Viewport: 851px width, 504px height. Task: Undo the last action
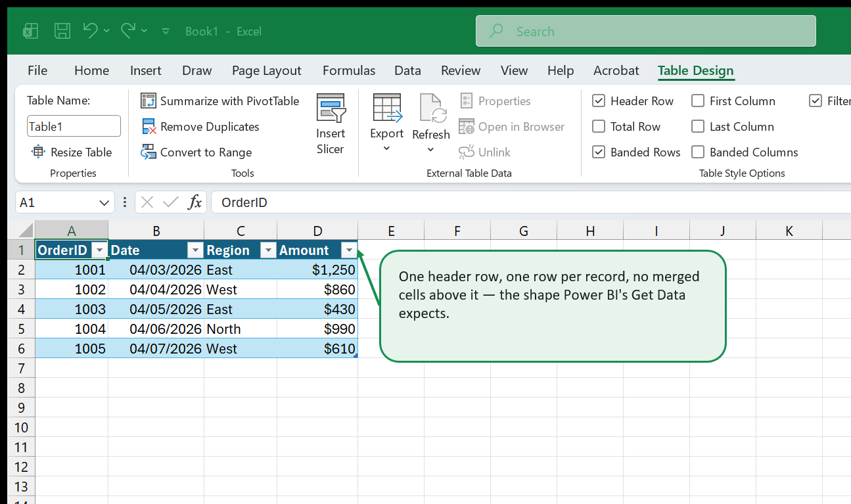click(91, 30)
